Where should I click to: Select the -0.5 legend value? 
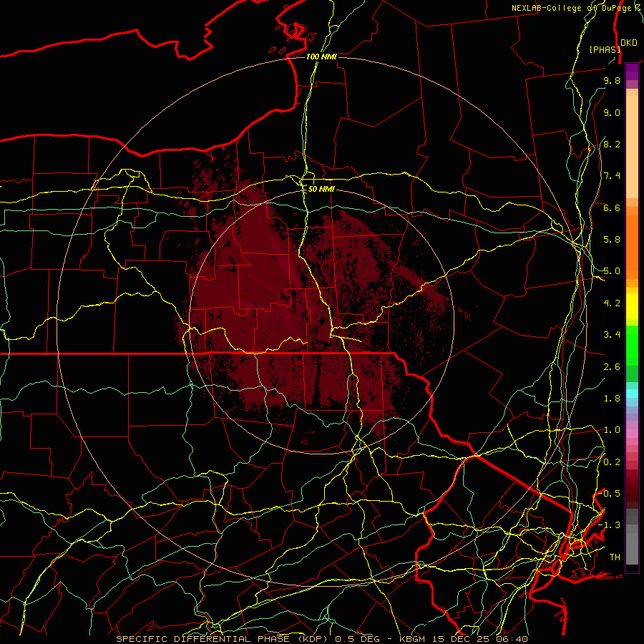pyautogui.click(x=610, y=494)
